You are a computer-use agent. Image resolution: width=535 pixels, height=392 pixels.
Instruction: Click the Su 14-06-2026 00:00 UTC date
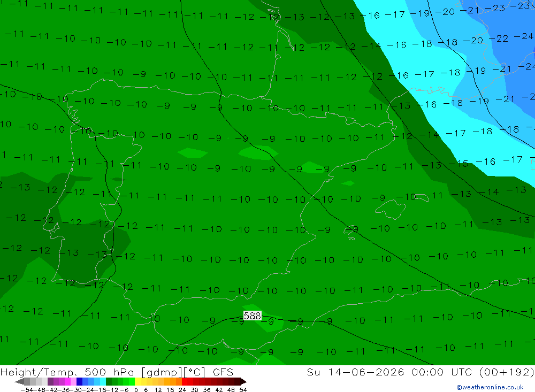389,372
